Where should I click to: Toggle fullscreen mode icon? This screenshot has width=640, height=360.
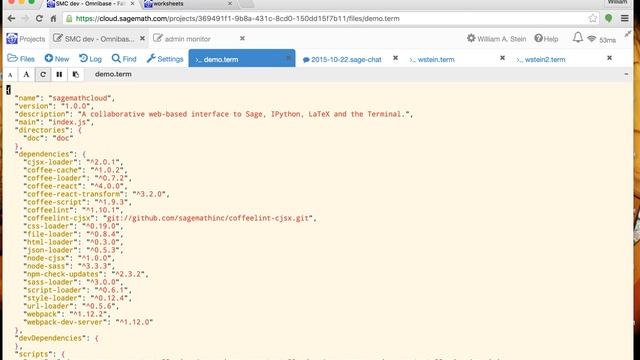628,35
